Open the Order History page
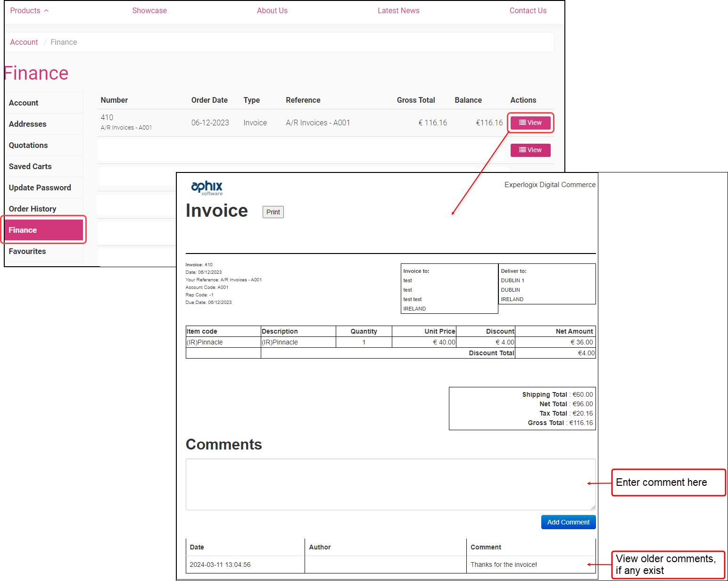Viewport: 728px width, 581px height. point(33,209)
